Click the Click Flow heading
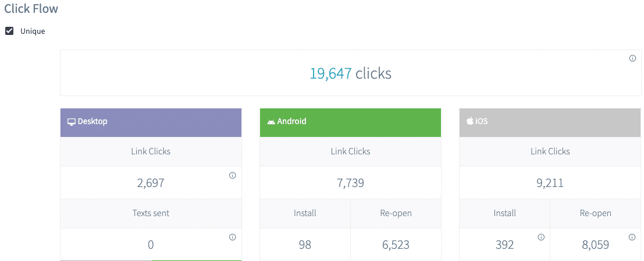 coord(31,9)
